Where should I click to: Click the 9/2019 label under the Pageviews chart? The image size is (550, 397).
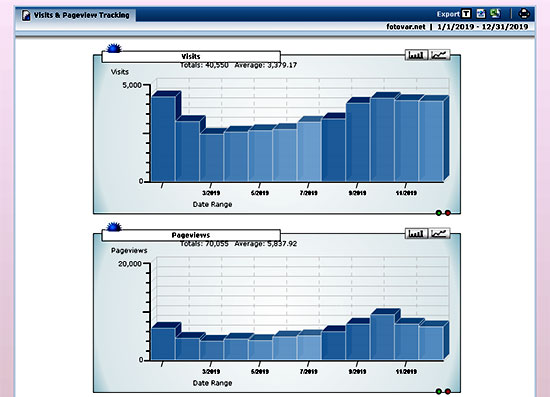tap(357, 371)
